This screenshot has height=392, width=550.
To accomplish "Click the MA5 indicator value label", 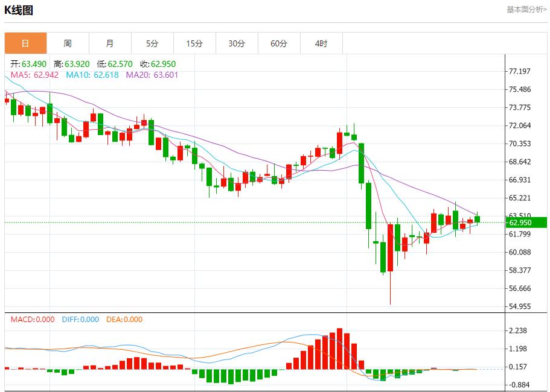I will tap(34, 75).
